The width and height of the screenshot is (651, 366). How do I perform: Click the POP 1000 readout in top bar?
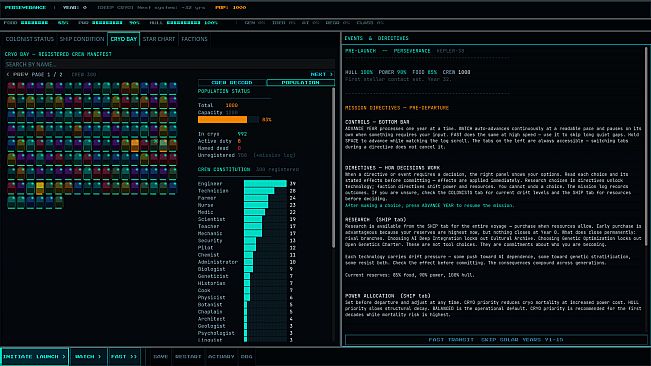[230, 7]
